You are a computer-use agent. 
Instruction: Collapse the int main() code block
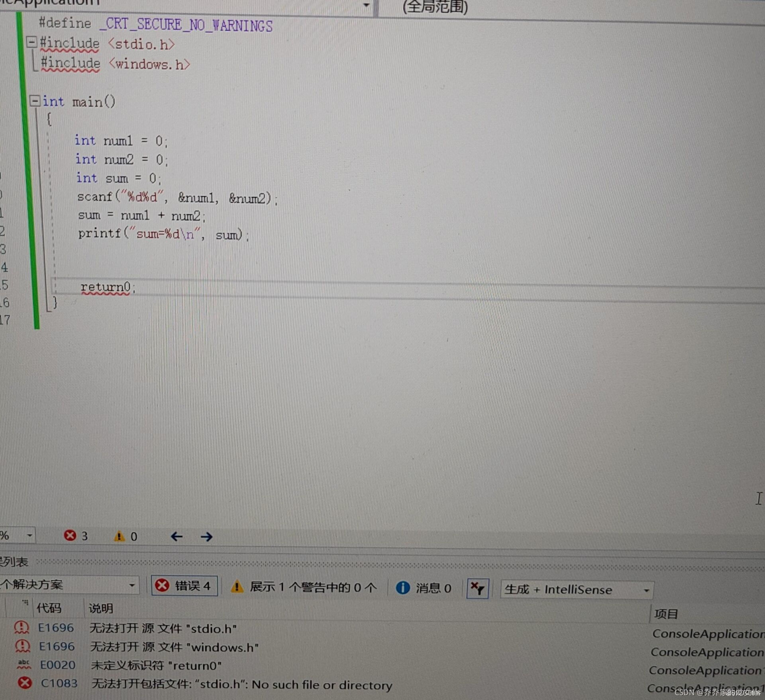pos(35,101)
